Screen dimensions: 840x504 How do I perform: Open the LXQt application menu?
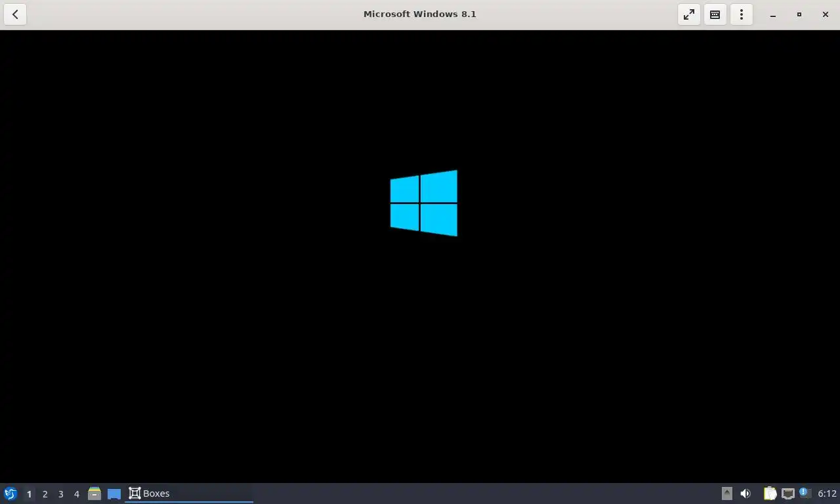point(10,493)
